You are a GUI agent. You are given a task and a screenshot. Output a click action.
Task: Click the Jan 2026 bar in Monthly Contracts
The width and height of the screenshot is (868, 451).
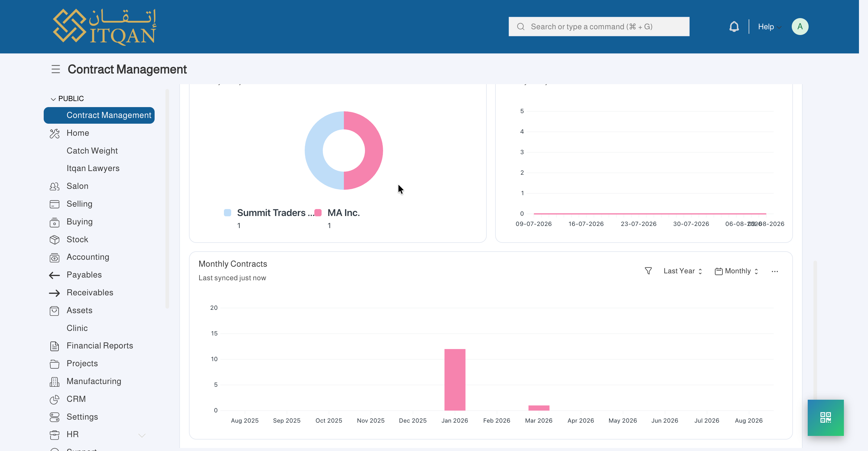point(454,380)
